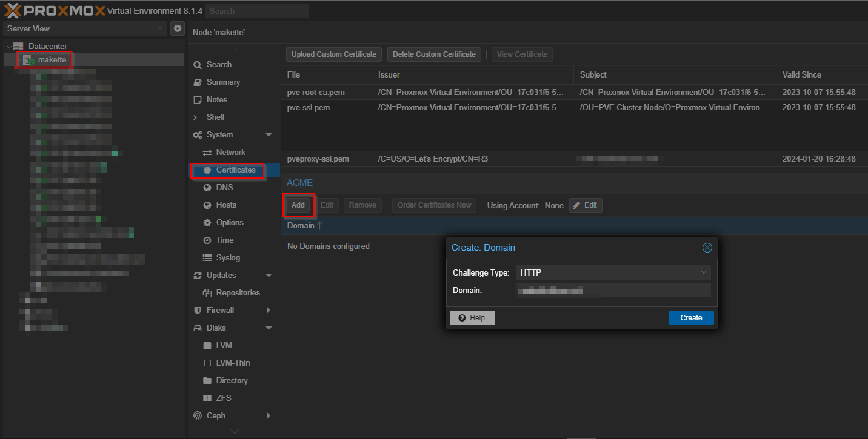Click the list icon beside Syslog

(x=207, y=258)
